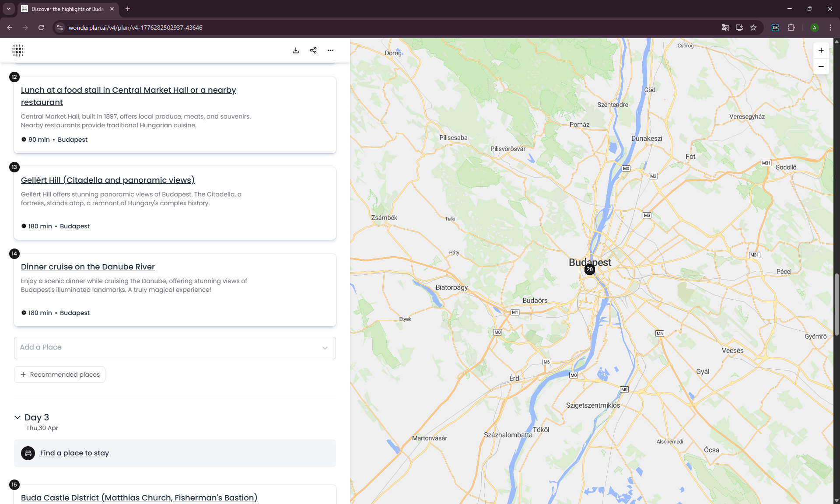Open Dinner cruise on the Danube link
The height and width of the screenshot is (504, 840).
point(87,267)
